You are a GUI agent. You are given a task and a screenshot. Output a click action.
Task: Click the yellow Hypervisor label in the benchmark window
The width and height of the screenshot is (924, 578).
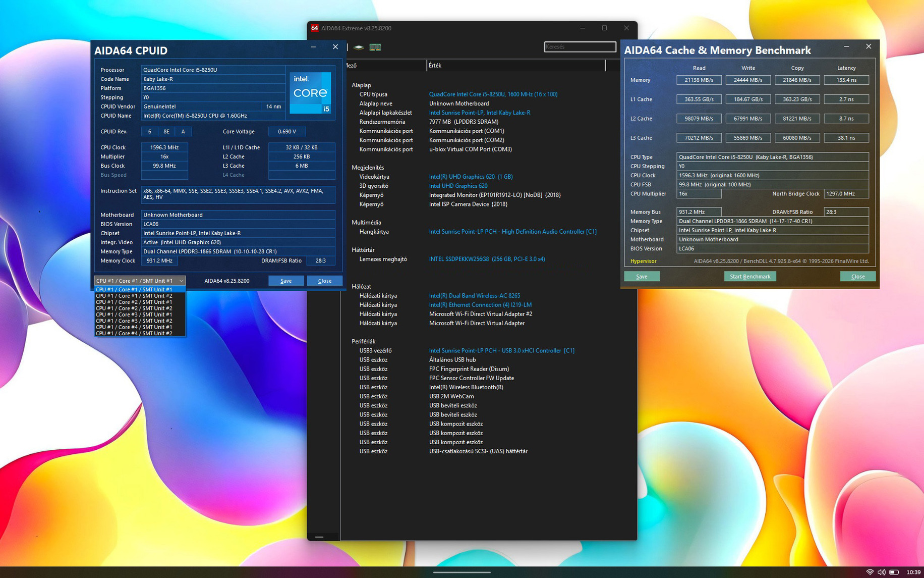coord(643,261)
